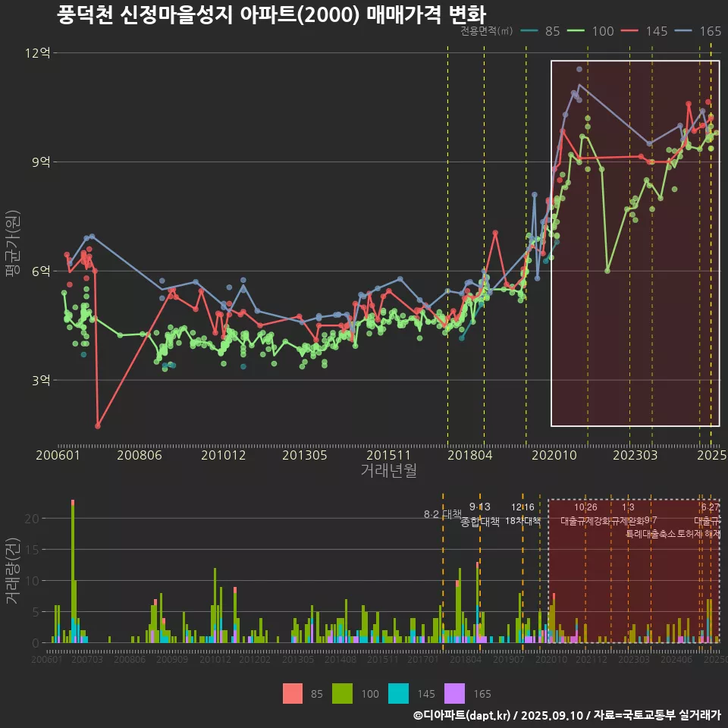Viewport: 728px width, 728px height.
Task: Click the pink 85 bar legend swatch
Action: (292, 693)
